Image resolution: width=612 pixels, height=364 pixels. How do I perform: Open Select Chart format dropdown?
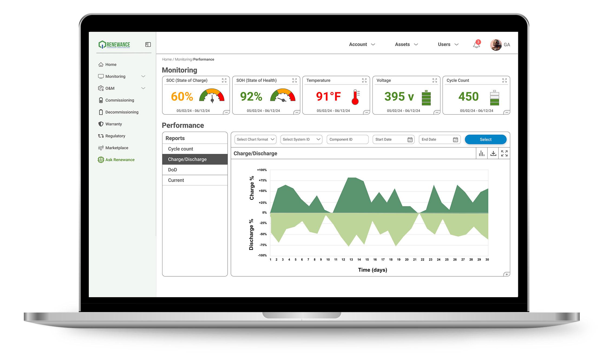click(x=255, y=140)
